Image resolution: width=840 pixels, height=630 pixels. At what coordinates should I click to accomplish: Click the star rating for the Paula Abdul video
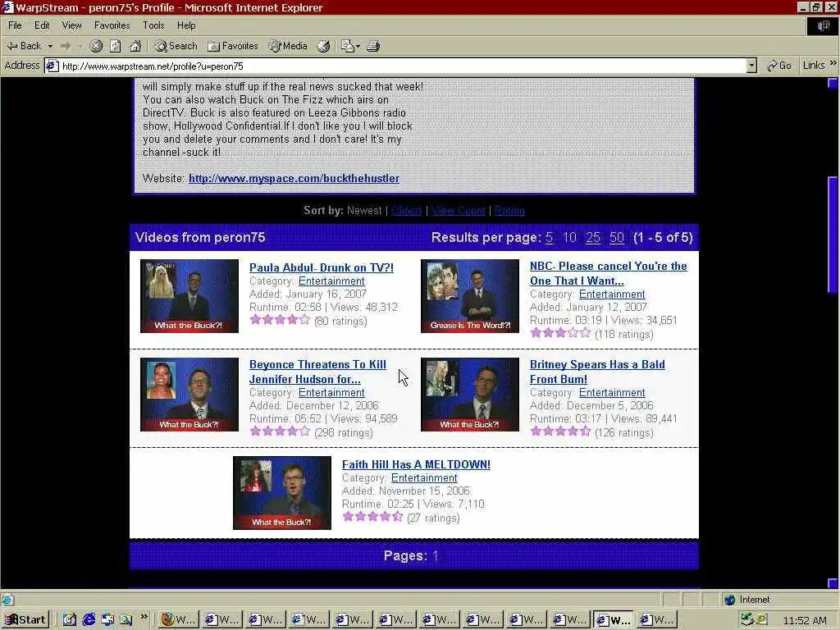click(281, 321)
